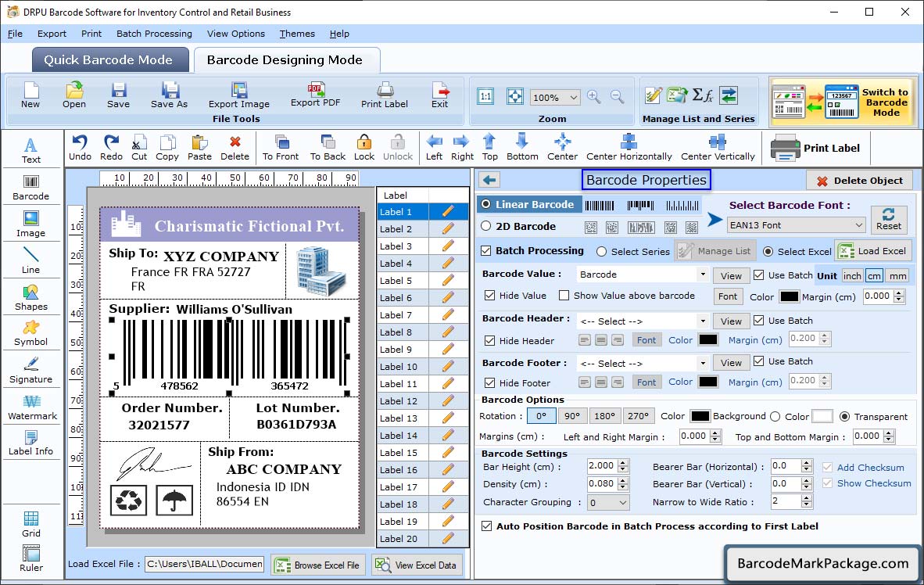Delete selected object via toolbar
The height and width of the screenshot is (585, 924).
click(235, 148)
